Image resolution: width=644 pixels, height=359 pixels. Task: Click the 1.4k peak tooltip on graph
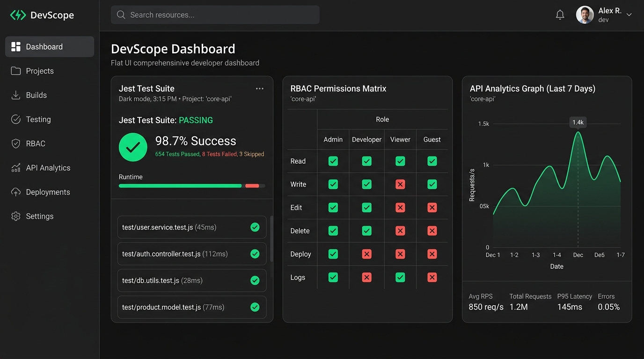578,122
